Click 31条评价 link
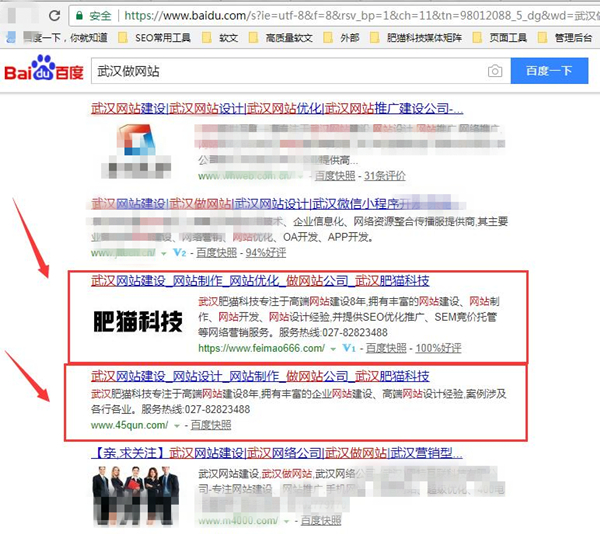Viewport: 600px width, 534px height. point(385,176)
